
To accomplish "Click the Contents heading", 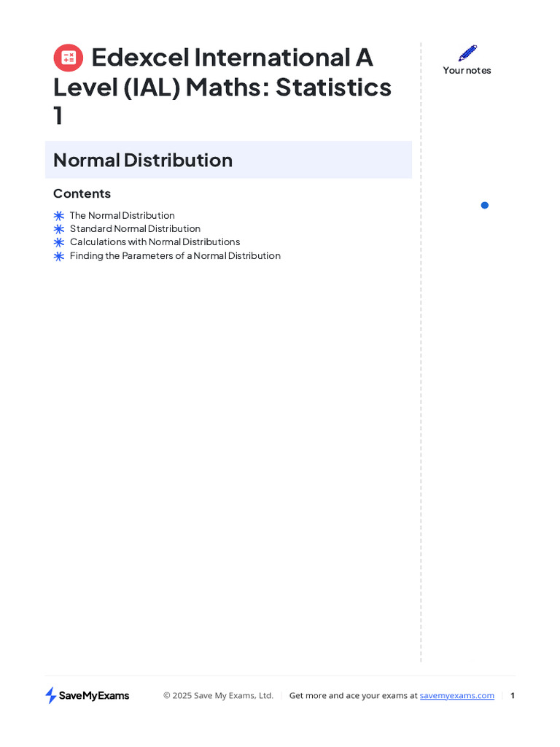I will coord(82,193).
